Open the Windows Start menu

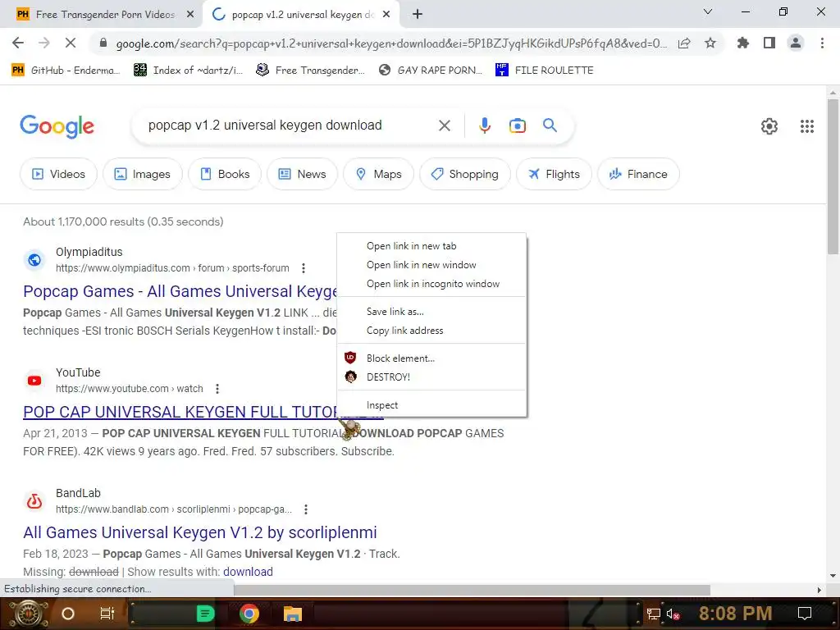[x=28, y=614]
